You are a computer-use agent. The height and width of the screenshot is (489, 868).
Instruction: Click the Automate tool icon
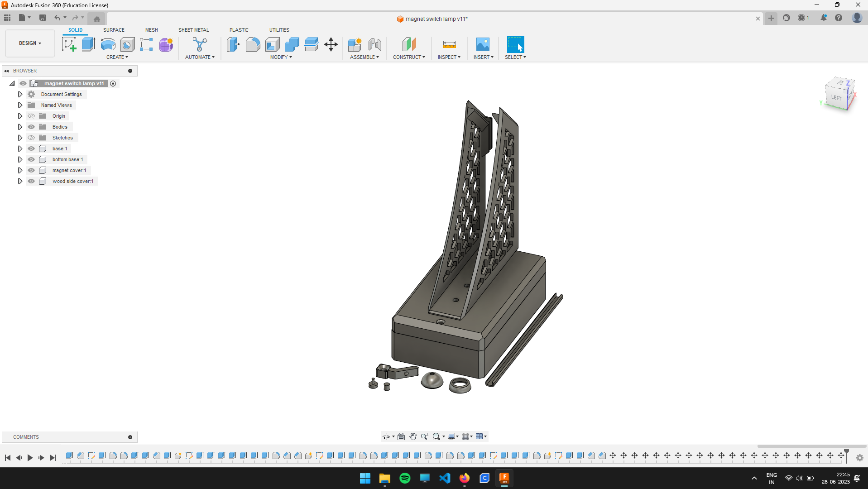point(200,44)
